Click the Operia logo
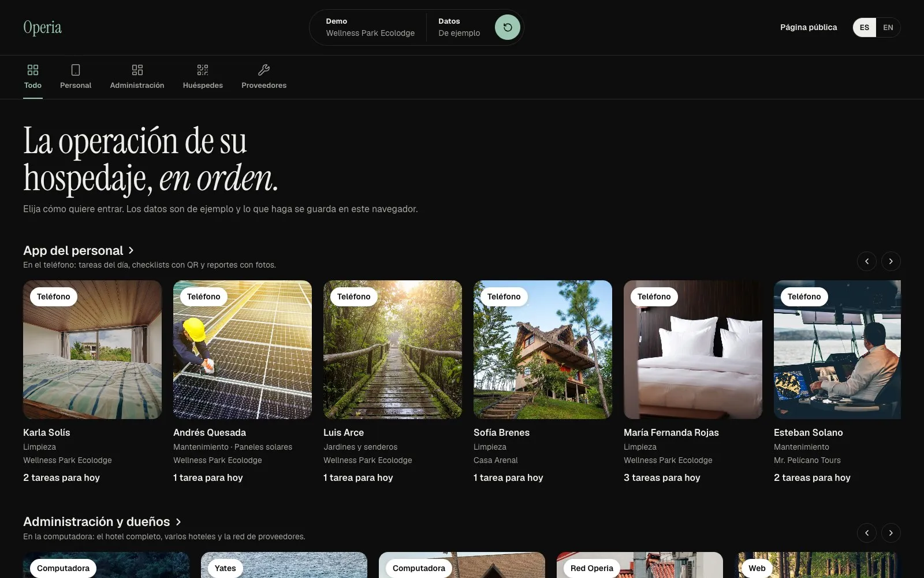 (x=42, y=27)
